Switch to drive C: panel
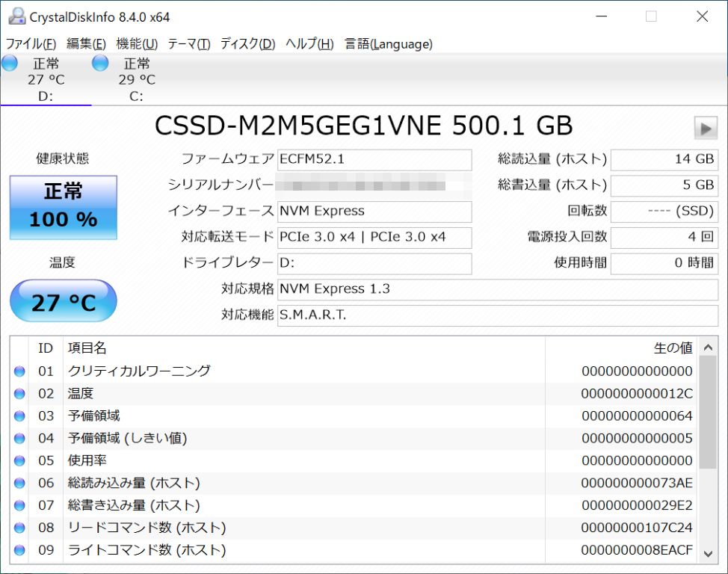728x574 pixels. click(137, 79)
